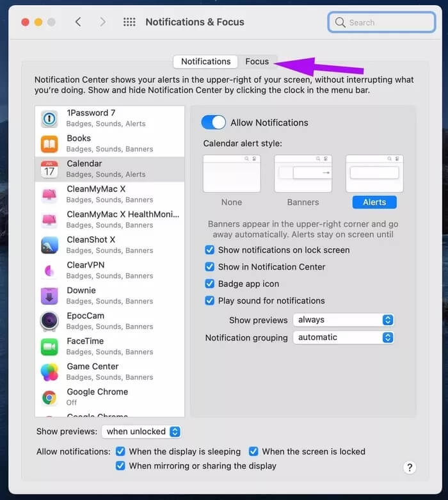This screenshot has height=500, width=448.
Task: Click the FaceTime app icon
Action: [49, 346]
